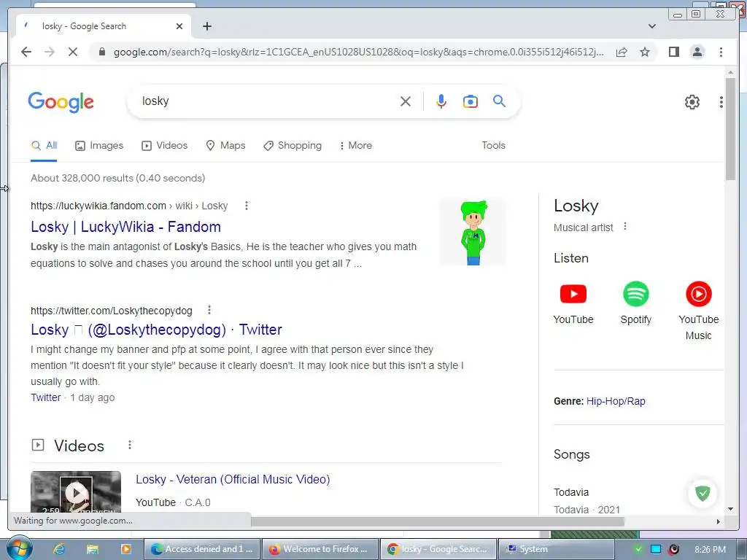Listen on YouTube
This screenshot has width=747, height=560.
tap(573, 303)
